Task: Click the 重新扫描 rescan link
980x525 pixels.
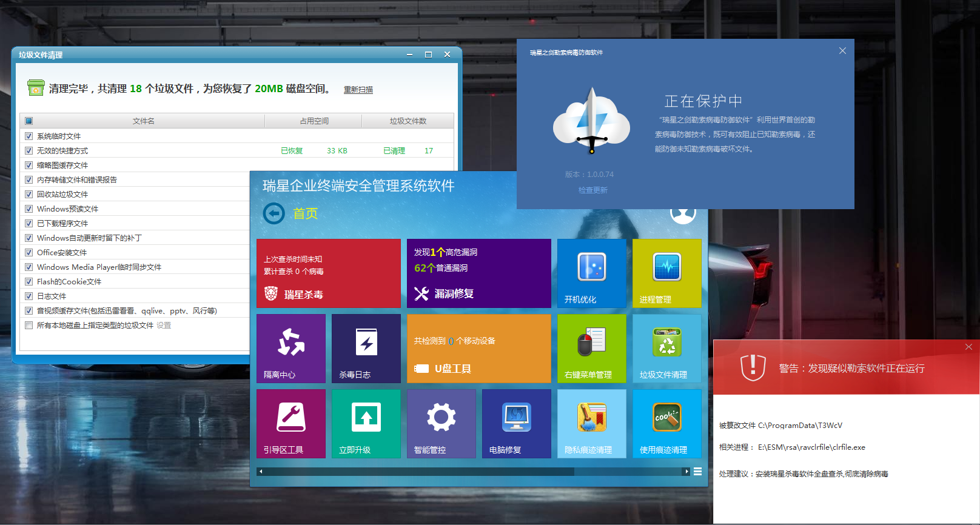Action: [x=358, y=90]
